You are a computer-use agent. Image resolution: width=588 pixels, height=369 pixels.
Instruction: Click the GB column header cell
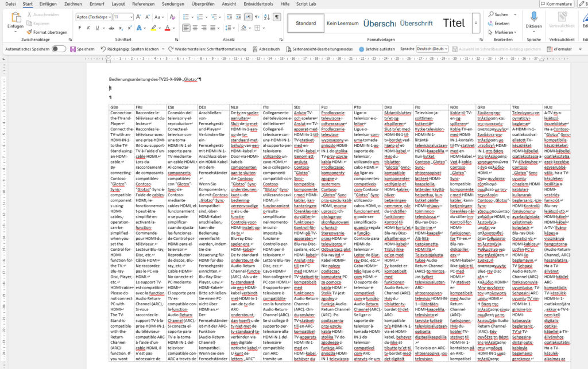[x=122, y=107]
